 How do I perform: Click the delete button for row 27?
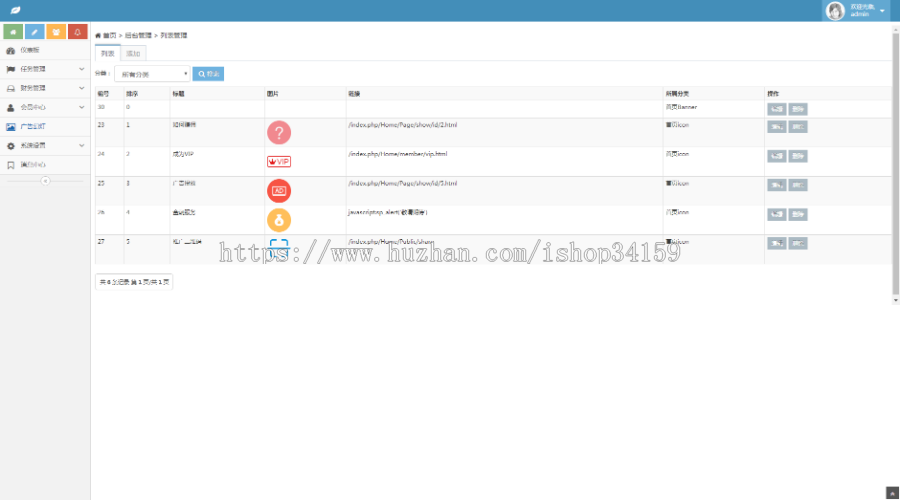click(798, 243)
